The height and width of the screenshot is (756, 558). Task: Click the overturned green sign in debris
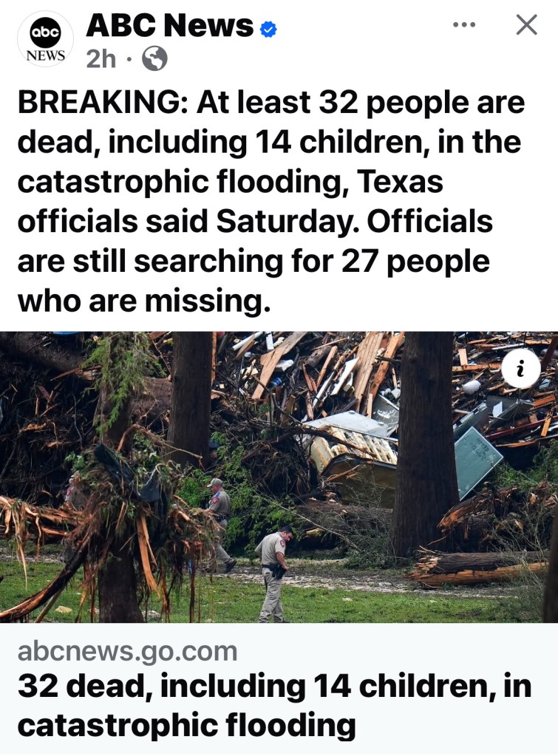click(477, 462)
